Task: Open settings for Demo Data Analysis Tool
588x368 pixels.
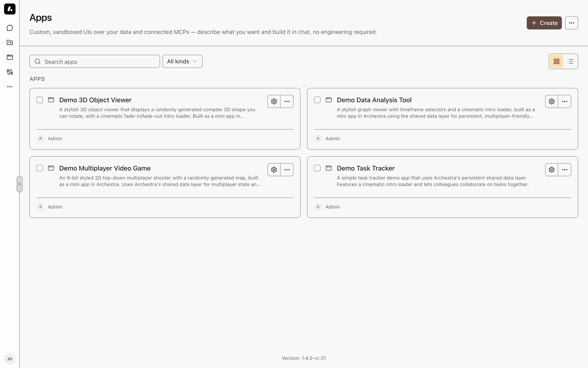Action: pos(551,101)
